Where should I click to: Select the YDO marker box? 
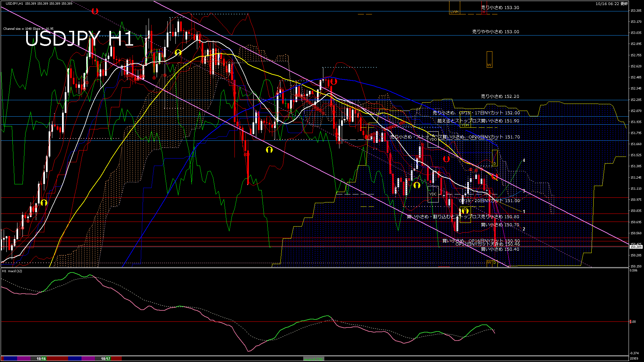433,139
